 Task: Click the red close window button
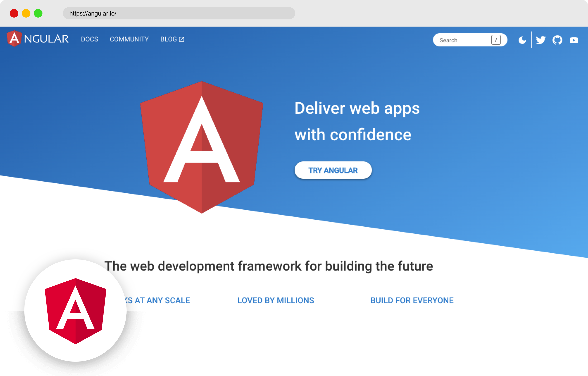(14, 13)
